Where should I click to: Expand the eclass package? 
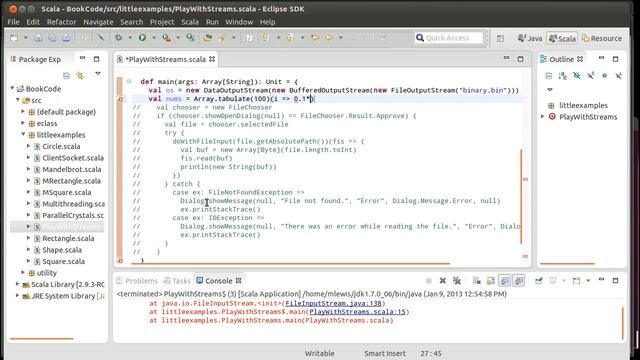[23, 123]
